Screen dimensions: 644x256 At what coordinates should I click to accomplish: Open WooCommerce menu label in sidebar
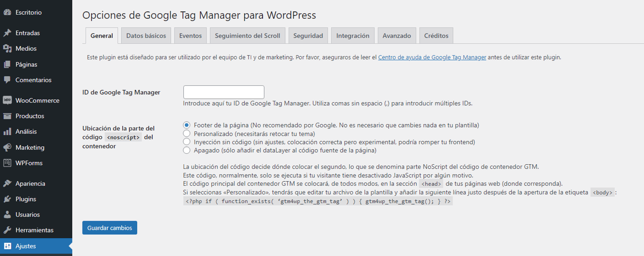(x=38, y=100)
